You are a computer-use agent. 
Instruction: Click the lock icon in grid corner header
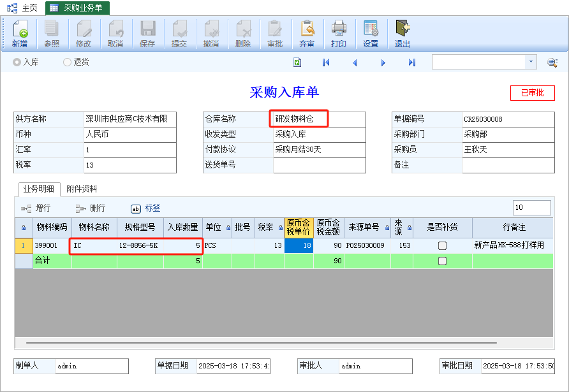[24, 228]
